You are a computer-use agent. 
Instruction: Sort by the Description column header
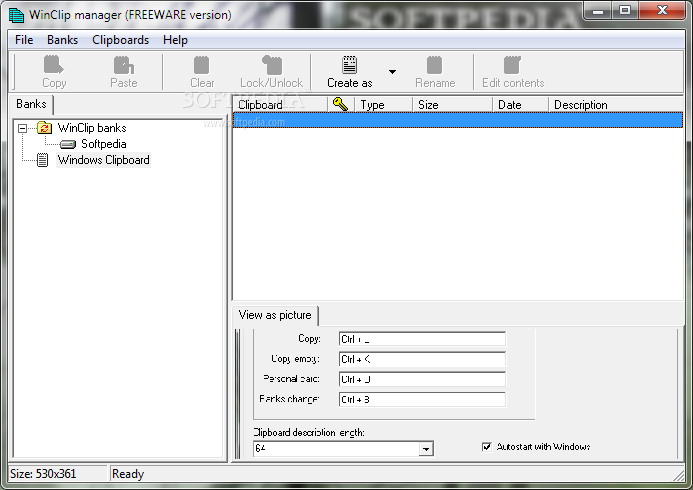616,105
